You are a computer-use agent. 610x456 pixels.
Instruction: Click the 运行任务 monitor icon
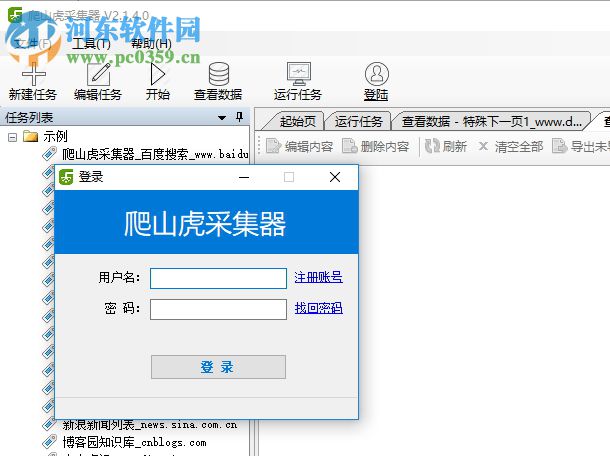coord(299,74)
